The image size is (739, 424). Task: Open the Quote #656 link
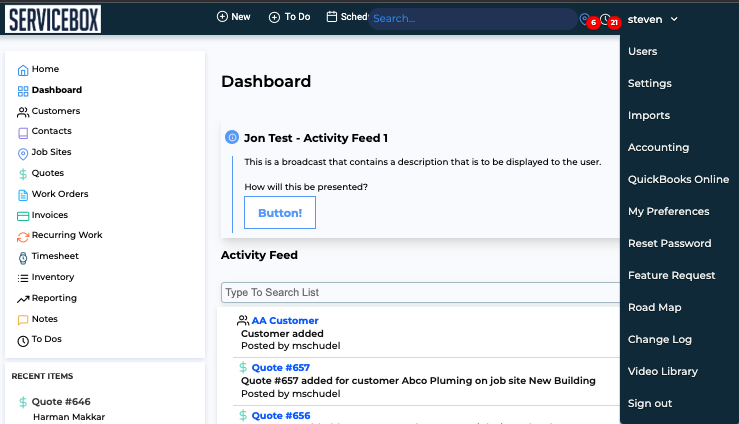point(280,416)
